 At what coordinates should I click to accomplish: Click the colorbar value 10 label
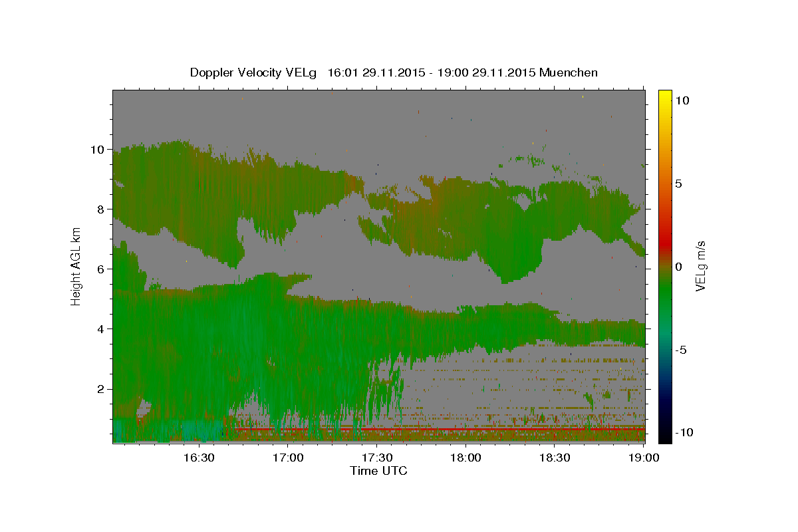coord(682,100)
